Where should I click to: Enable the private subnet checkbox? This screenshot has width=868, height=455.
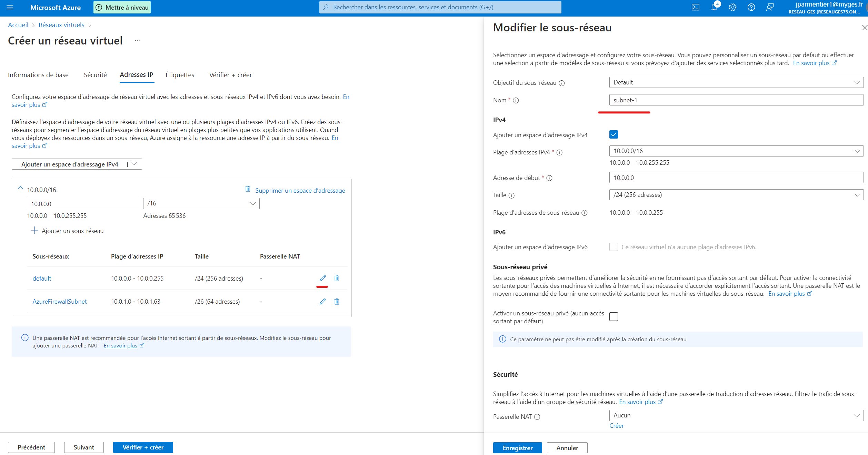coord(613,316)
